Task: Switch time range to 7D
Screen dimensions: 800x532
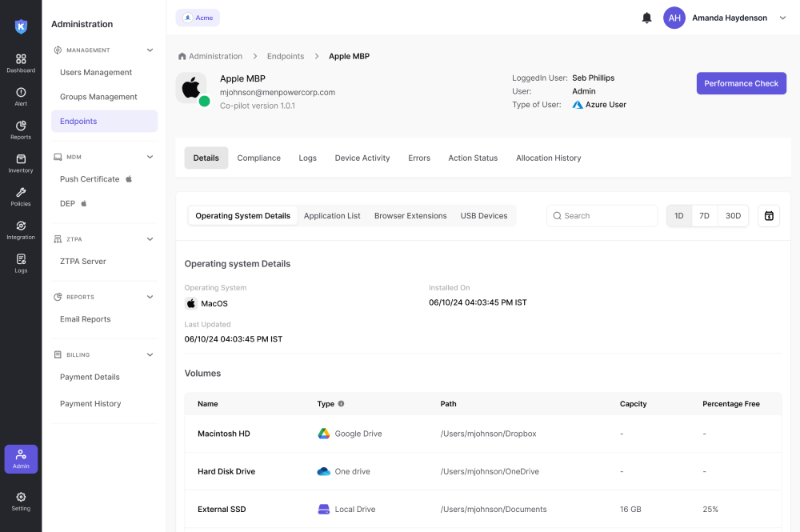Action: [x=704, y=216]
